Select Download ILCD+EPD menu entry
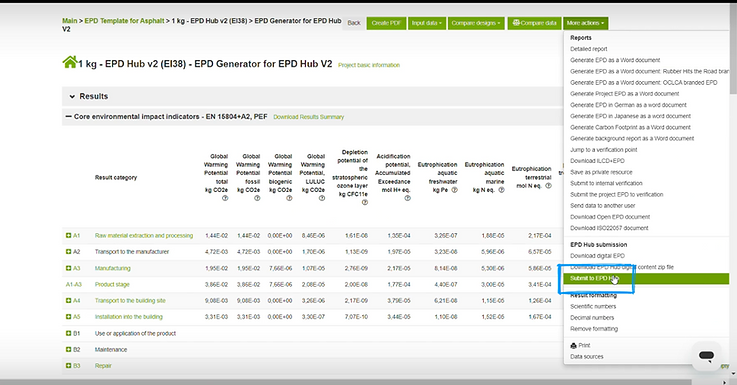Viewport: 737px width, 385px height. pyautogui.click(x=597, y=161)
